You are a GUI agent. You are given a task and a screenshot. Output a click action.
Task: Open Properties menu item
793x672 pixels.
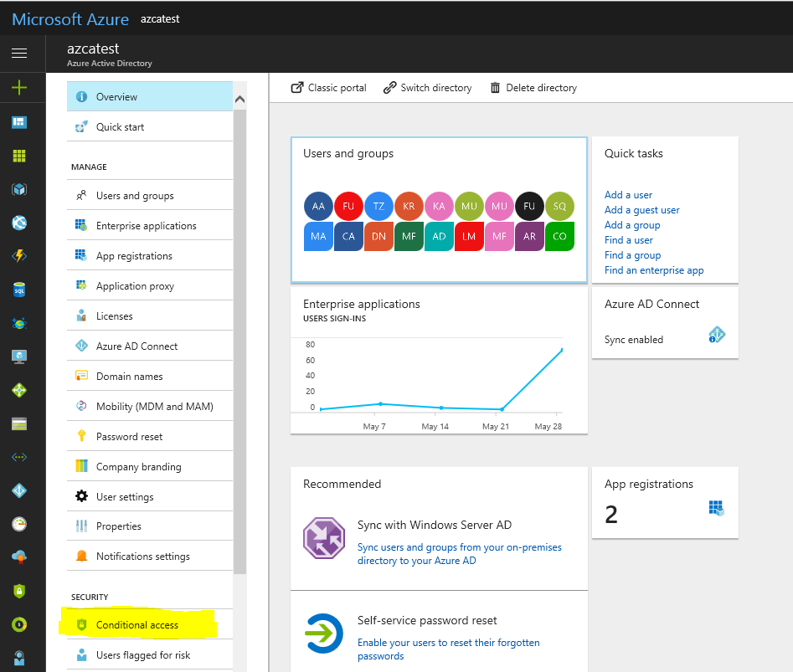[x=150, y=526]
